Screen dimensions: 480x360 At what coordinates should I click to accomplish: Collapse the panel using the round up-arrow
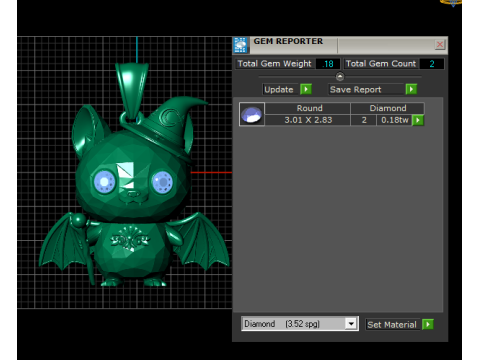tap(340, 77)
